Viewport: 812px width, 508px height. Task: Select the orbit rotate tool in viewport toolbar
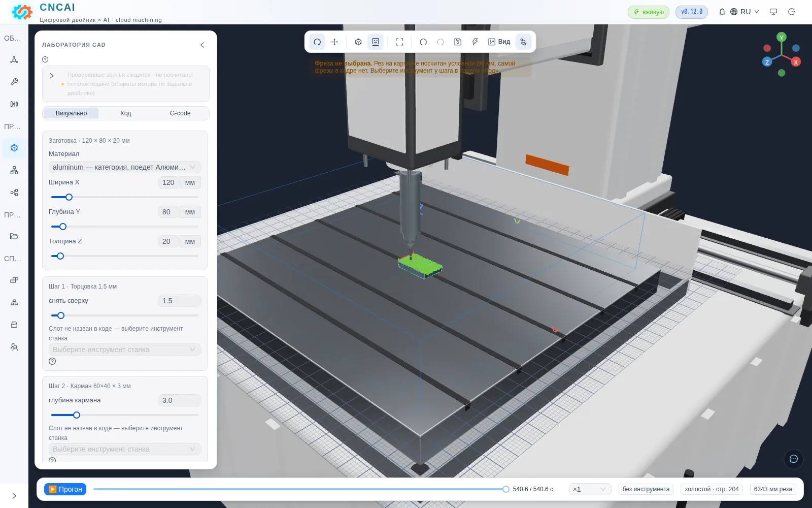[317, 42]
